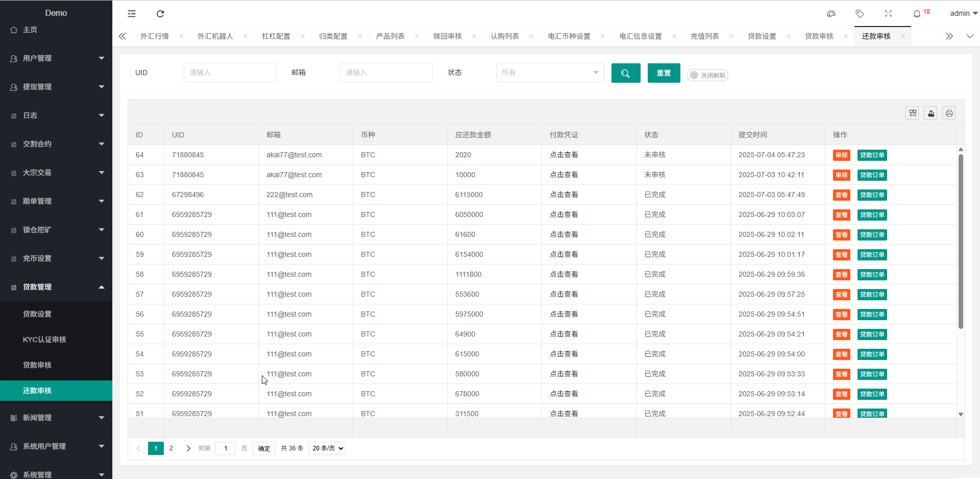Open the 20 条/页 page size dropdown
980x479 pixels.
(327, 448)
